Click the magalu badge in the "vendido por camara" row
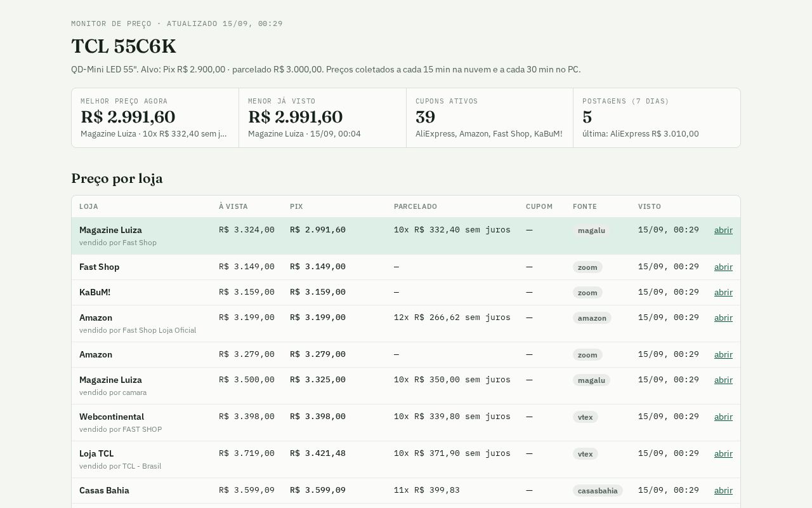The width and height of the screenshot is (812, 508). 592,380
